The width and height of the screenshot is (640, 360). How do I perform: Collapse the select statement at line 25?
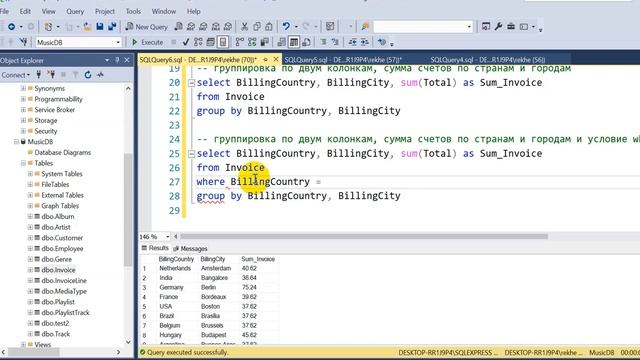pyautogui.click(x=191, y=154)
